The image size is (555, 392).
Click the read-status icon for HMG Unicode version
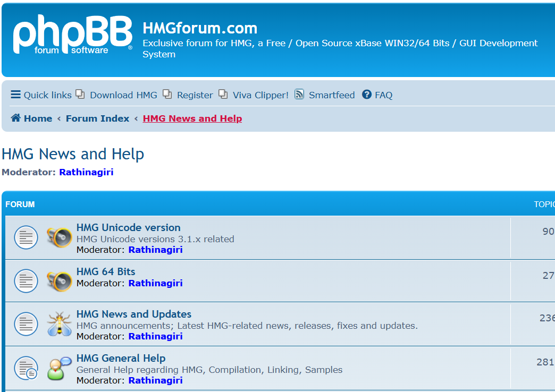[x=26, y=237]
